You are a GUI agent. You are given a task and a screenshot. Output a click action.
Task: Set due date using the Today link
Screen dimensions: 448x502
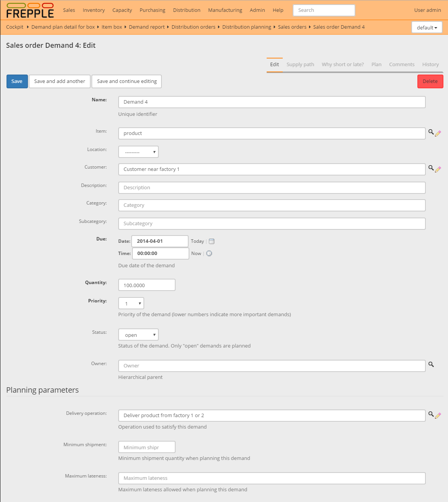pyautogui.click(x=197, y=241)
